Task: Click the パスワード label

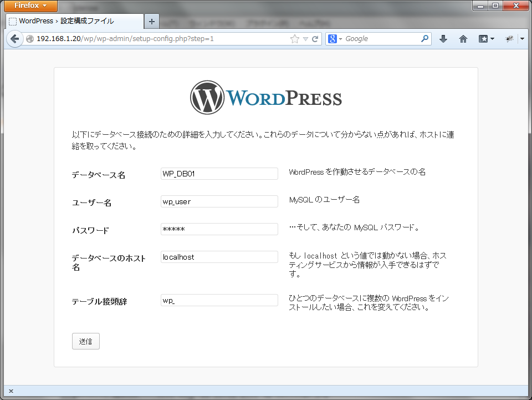Action: coord(90,231)
